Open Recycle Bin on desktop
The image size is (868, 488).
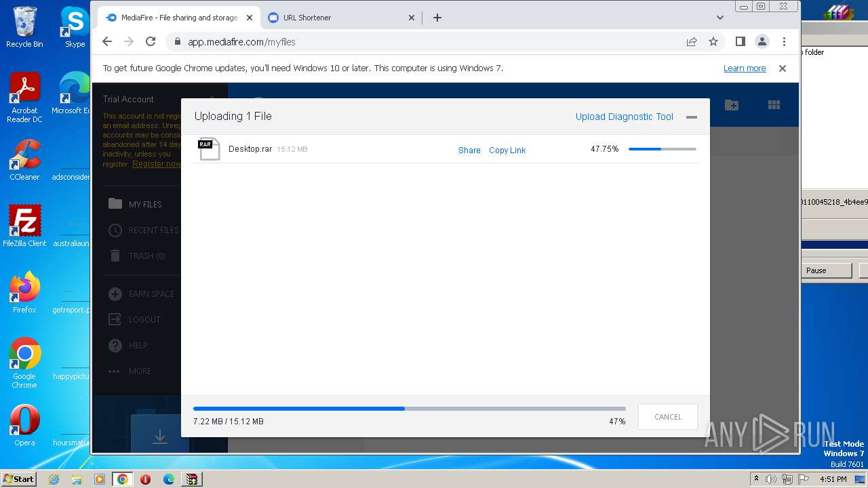[x=24, y=27]
